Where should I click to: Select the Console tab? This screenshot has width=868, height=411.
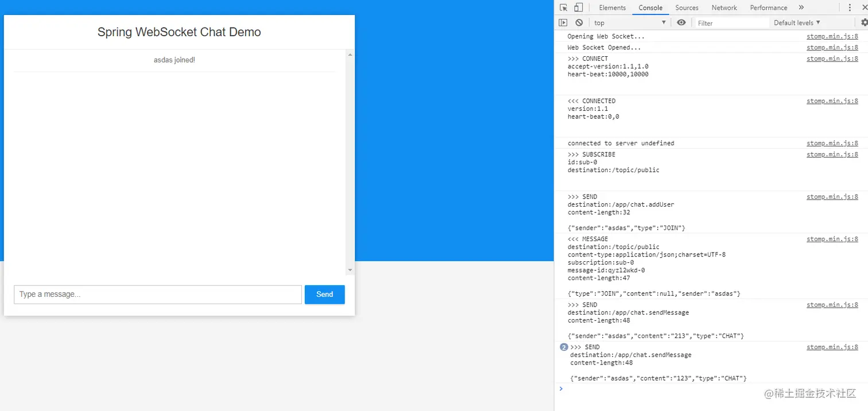coord(650,7)
